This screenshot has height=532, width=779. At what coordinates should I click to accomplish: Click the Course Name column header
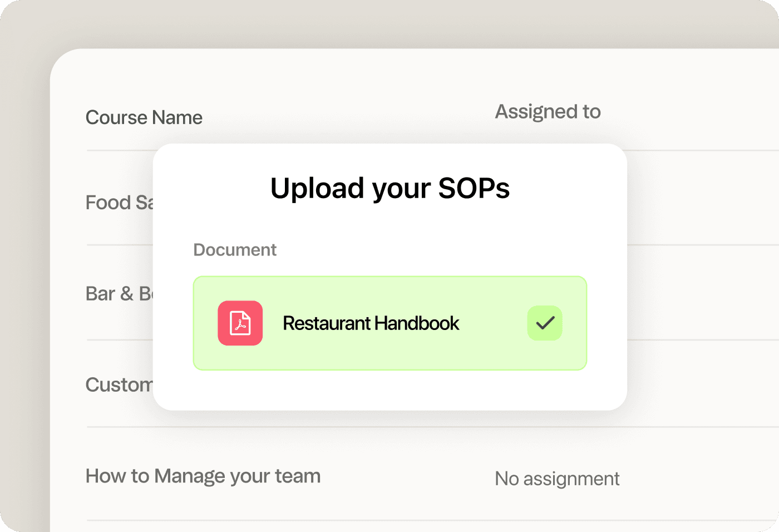(x=144, y=117)
